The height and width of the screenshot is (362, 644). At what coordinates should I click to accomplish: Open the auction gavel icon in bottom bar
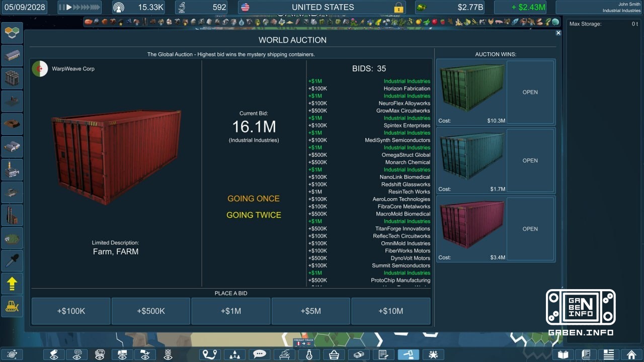click(x=408, y=354)
